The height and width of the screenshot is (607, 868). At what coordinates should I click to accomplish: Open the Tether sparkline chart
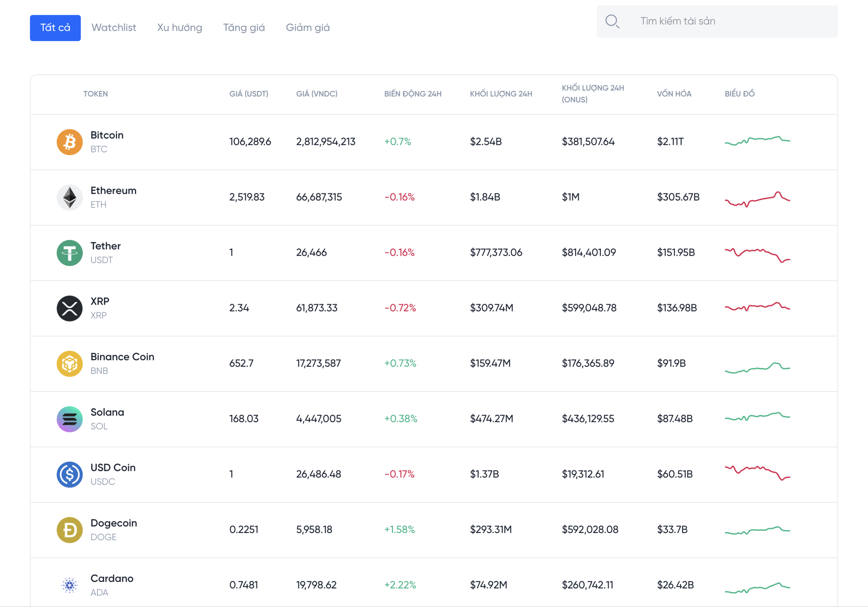click(x=757, y=255)
